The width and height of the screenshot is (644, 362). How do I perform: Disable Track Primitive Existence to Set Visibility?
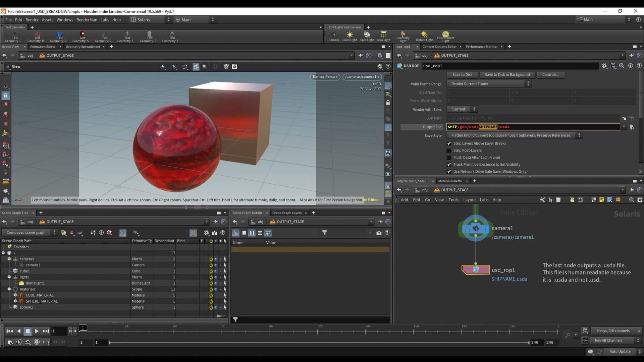(x=449, y=165)
